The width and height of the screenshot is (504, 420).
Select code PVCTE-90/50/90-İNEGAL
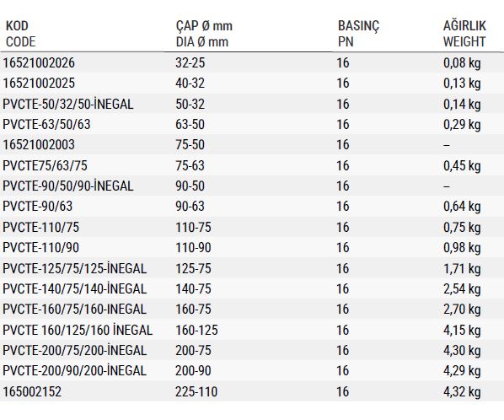click(68, 186)
